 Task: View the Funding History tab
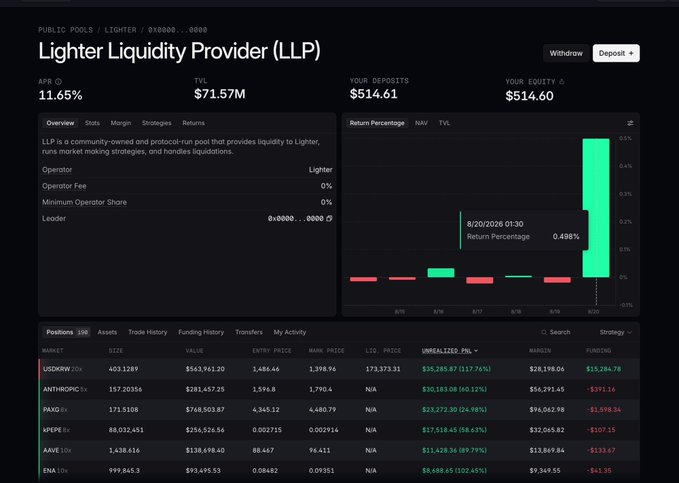point(201,332)
